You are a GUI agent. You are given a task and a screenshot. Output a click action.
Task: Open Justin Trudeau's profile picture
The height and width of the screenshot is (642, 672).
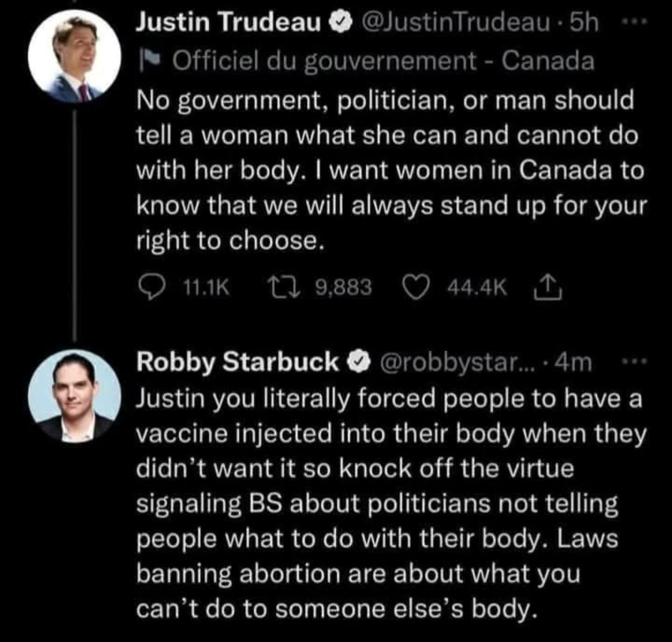74,56
